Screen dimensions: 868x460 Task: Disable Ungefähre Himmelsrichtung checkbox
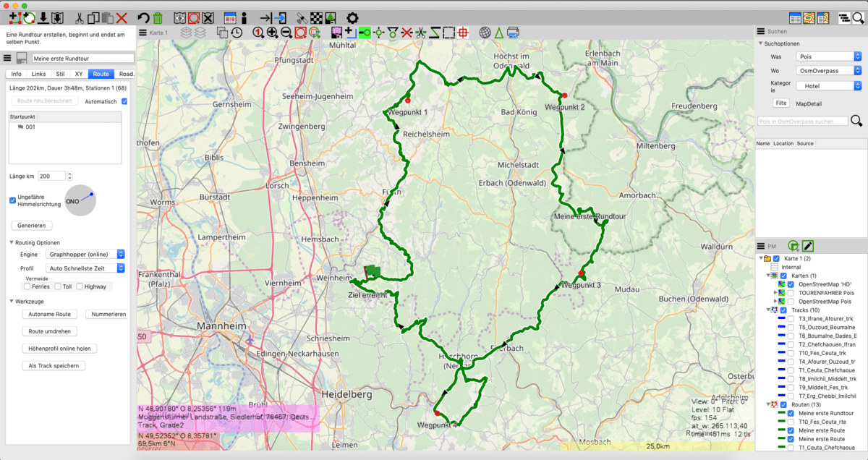pyautogui.click(x=12, y=200)
